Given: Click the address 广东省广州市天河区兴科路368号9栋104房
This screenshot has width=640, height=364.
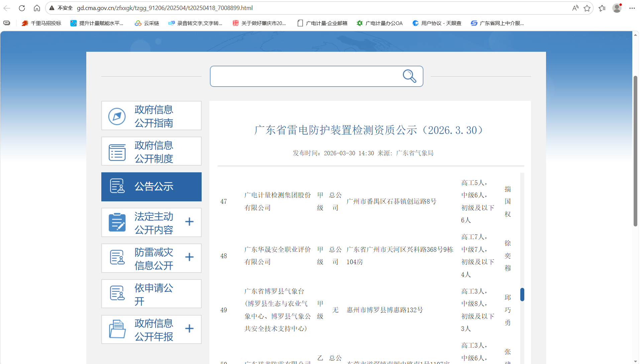Looking at the screenshot, I should pyautogui.click(x=400, y=256).
